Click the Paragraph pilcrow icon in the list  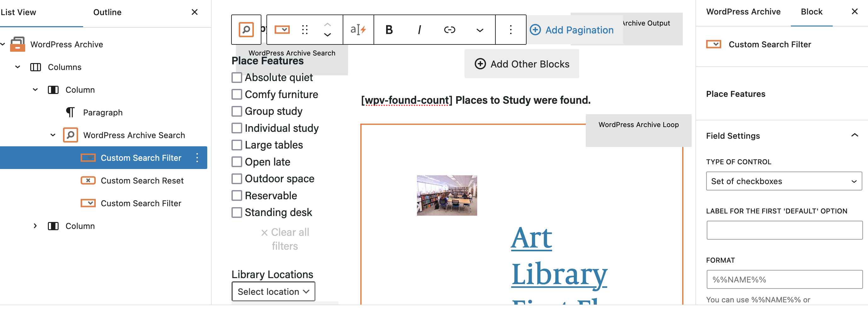pos(70,112)
